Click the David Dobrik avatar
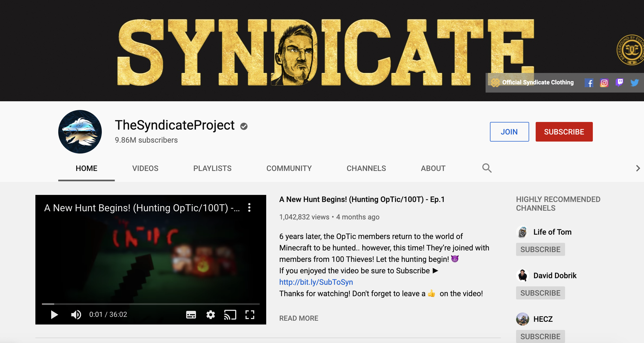The image size is (644, 343). coord(523,275)
